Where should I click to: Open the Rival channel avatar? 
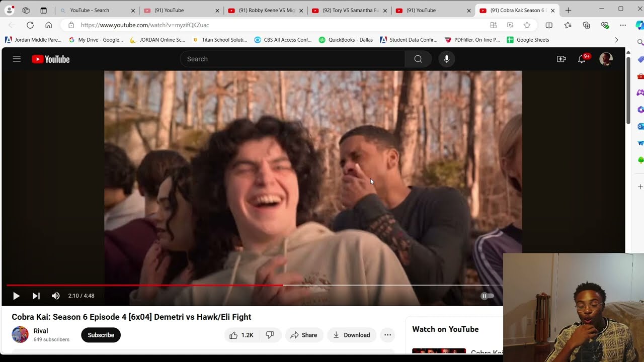20,334
